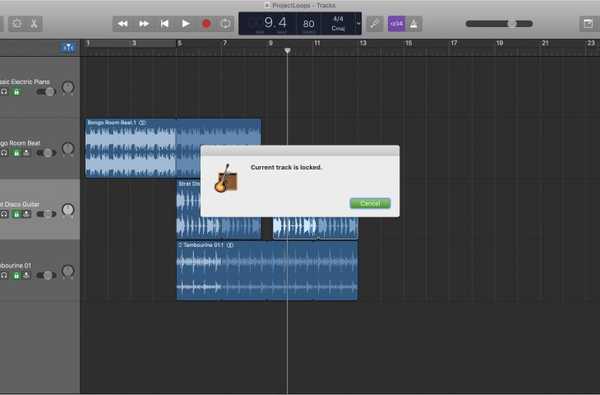Toggle the purple Count-in button
Screen dimensions: 600x395
(x=396, y=24)
